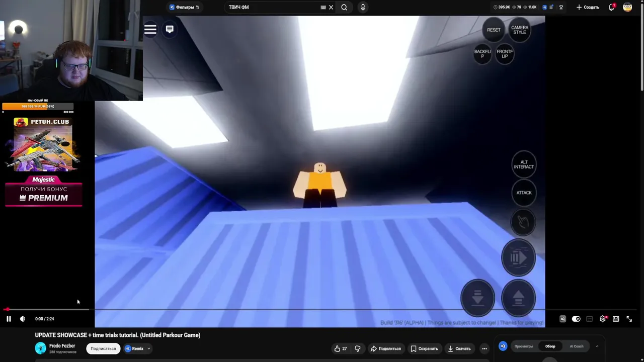Click the Подписаться subscribe button
Viewport: 644px width, 362px height.
point(103,348)
